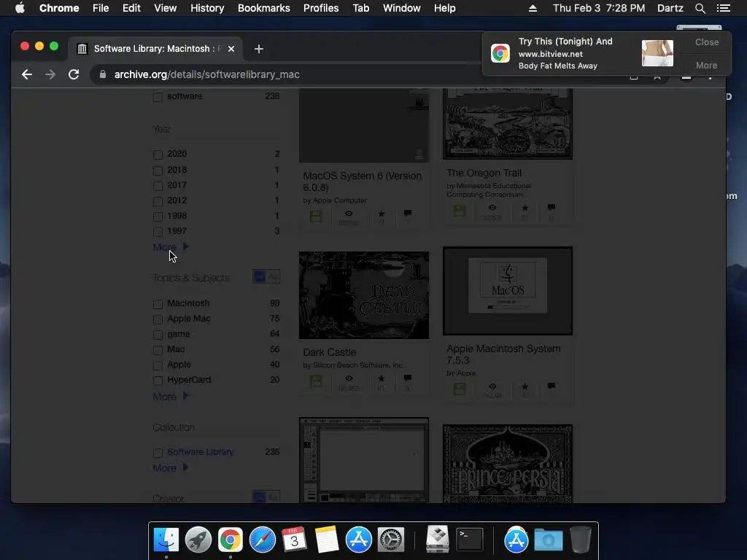Open a new Chrome tab
Screen dimensions: 747x560
tap(259, 49)
